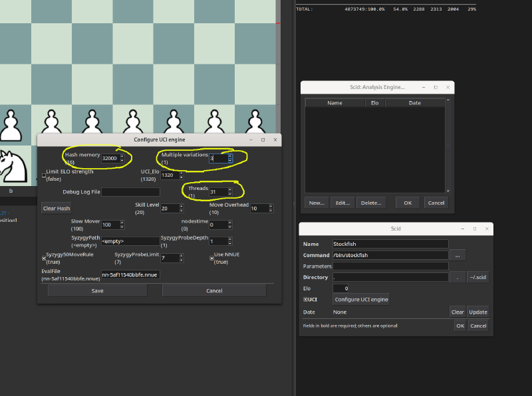The width and height of the screenshot is (532, 396).
Task: Click engine list scrollbar down arrow
Action: 448,191
